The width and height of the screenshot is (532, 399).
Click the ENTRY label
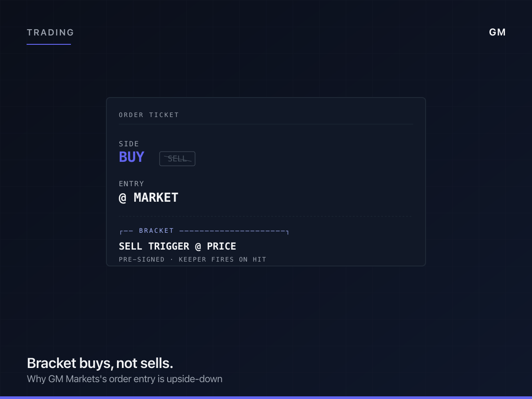click(x=132, y=184)
